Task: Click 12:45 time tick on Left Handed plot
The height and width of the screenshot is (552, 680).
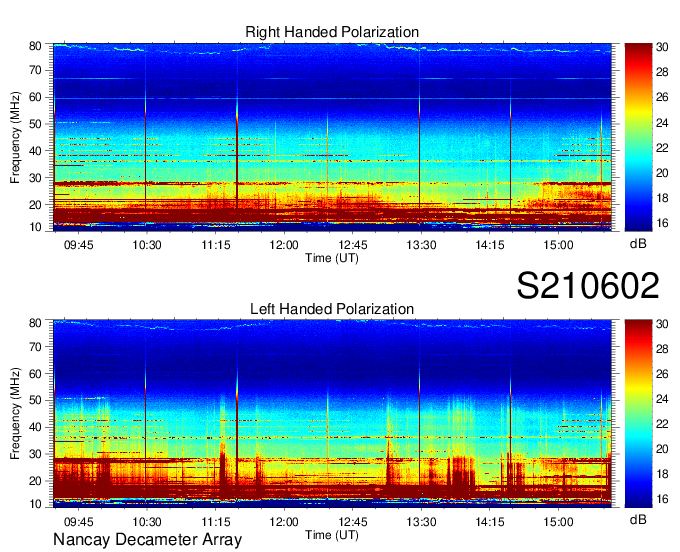Action: coord(353,522)
